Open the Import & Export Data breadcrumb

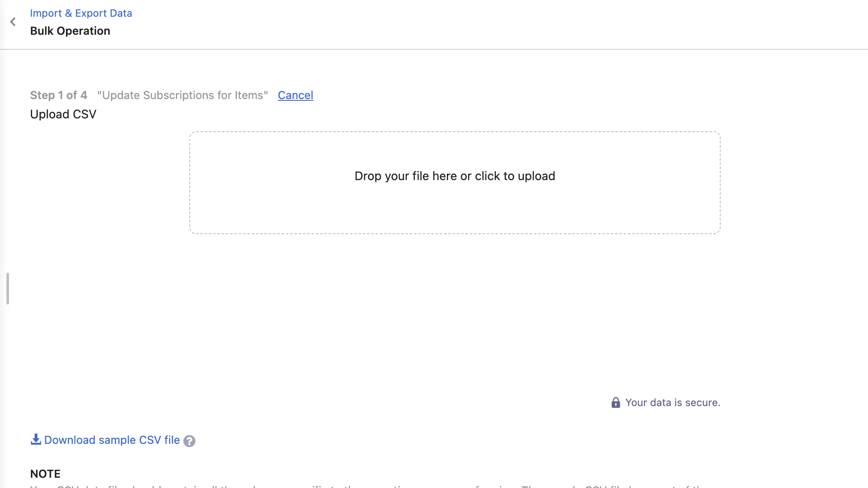[x=81, y=13]
